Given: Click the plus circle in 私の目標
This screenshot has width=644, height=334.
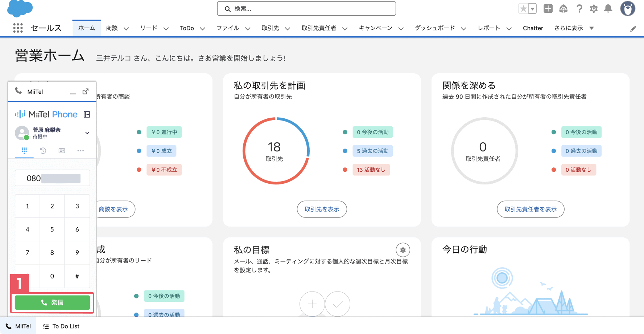Looking at the screenshot, I should tap(312, 304).
